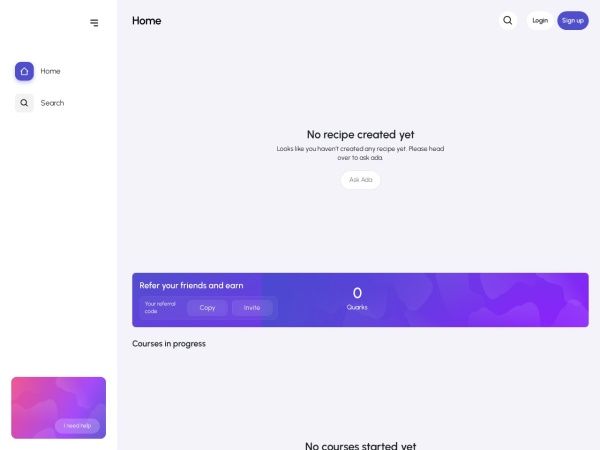This screenshot has width=600, height=450.
Task: Click the Your referral code field
Action: coord(160,308)
